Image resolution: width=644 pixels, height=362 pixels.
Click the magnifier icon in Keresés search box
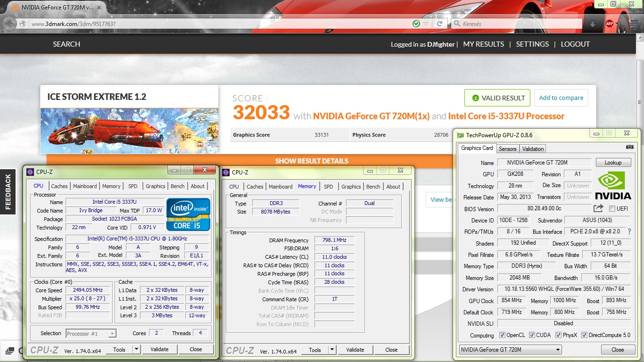(457, 24)
